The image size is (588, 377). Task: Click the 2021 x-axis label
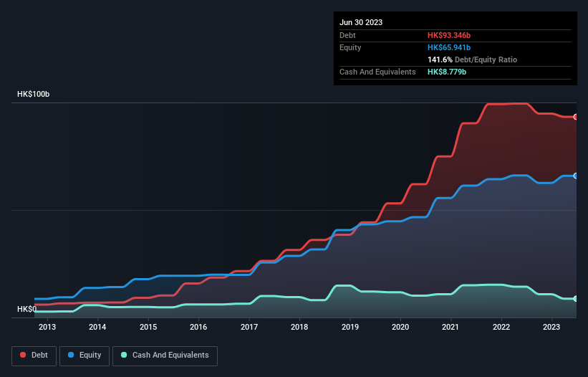450,327
